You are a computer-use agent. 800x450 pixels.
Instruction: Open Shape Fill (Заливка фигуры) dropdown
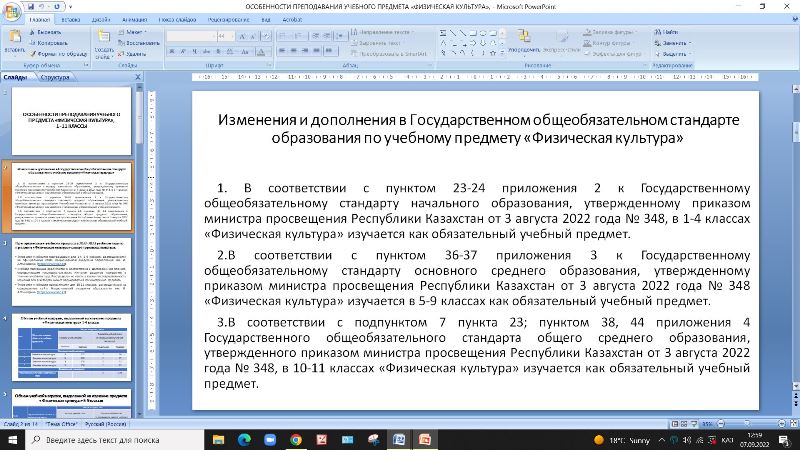(x=610, y=32)
